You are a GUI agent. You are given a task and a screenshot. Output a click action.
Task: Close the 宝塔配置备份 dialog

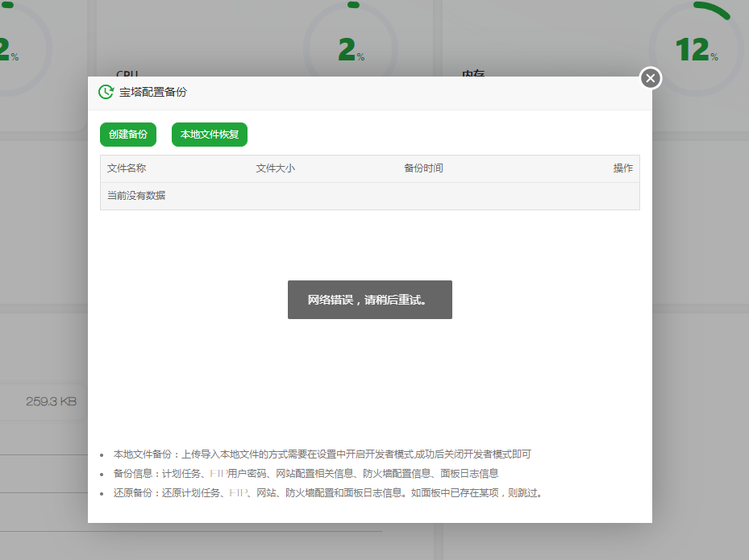coord(650,78)
